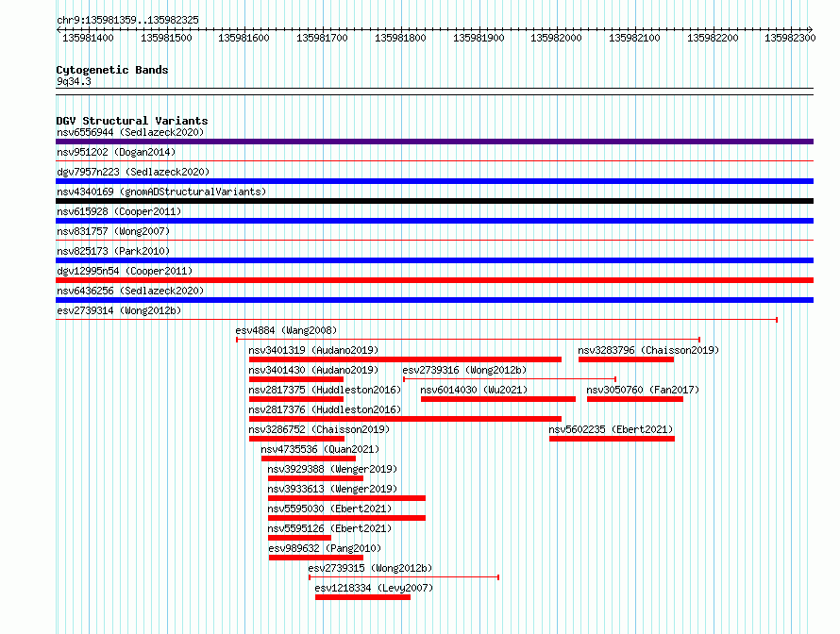This screenshot has height=634, width=840.
Task: Select the red esv989632 variant bar
Action: [x=316, y=558]
